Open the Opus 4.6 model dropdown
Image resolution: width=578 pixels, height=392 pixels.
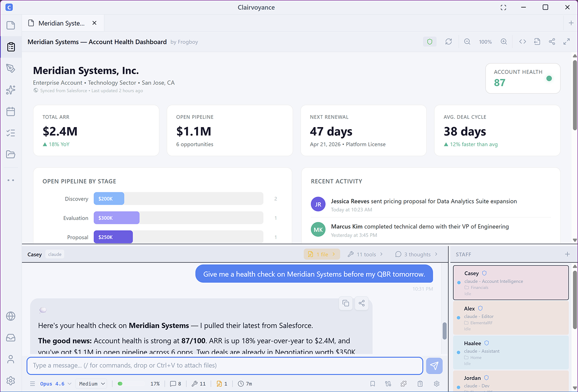56,384
